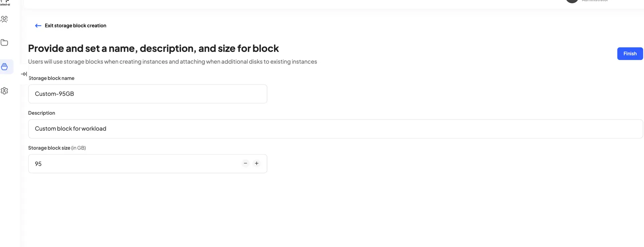Click the hosted.ai logo
The height and width of the screenshot is (247, 644).
[5, 3]
